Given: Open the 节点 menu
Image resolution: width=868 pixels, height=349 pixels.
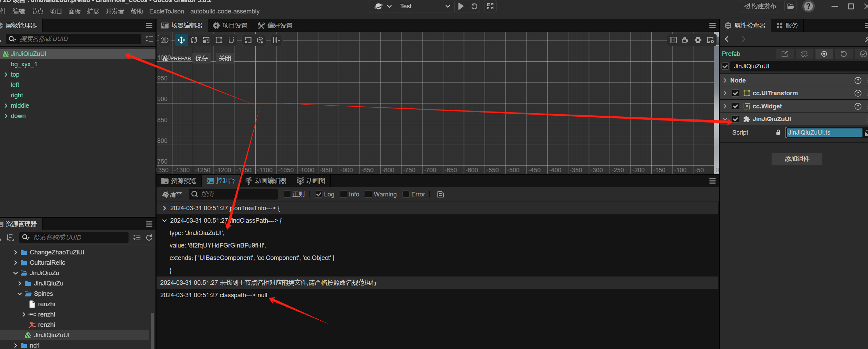Looking at the screenshot, I should click(37, 11).
